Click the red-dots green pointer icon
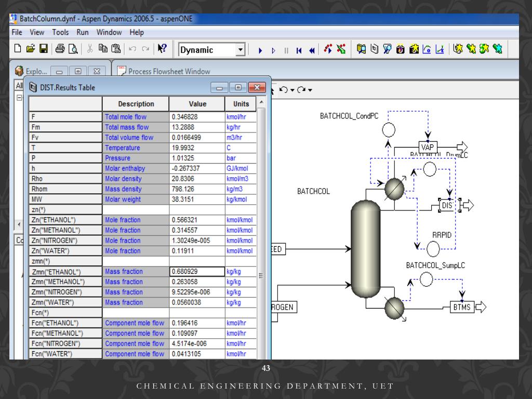The height and width of the screenshot is (399, 532). point(341,49)
